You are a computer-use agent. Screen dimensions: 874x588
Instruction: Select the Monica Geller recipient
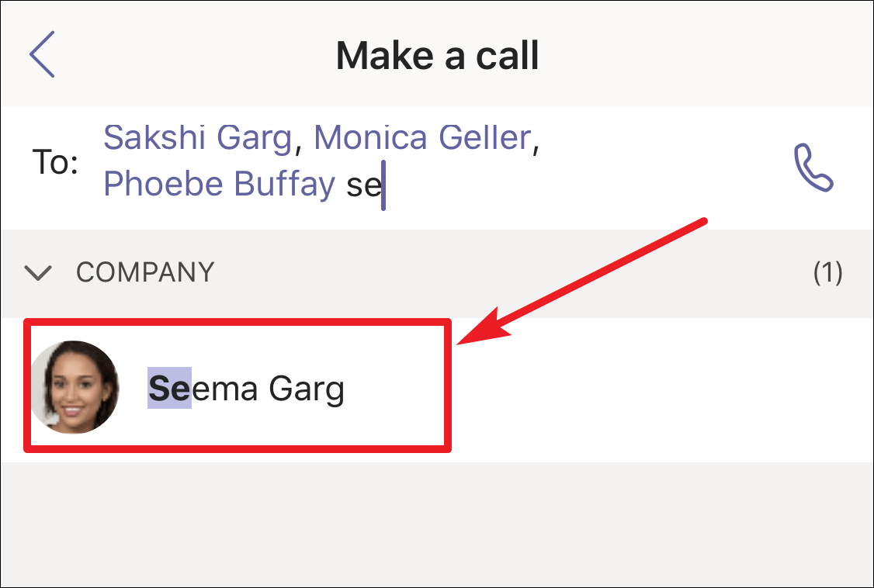(x=422, y=137)
